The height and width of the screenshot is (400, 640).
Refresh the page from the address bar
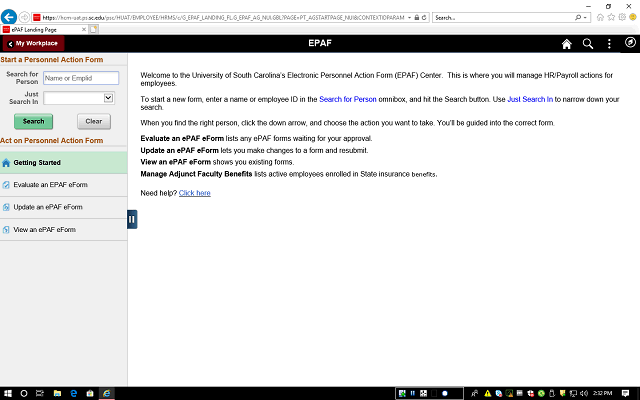pyautogui.click(x=424, y=18)
